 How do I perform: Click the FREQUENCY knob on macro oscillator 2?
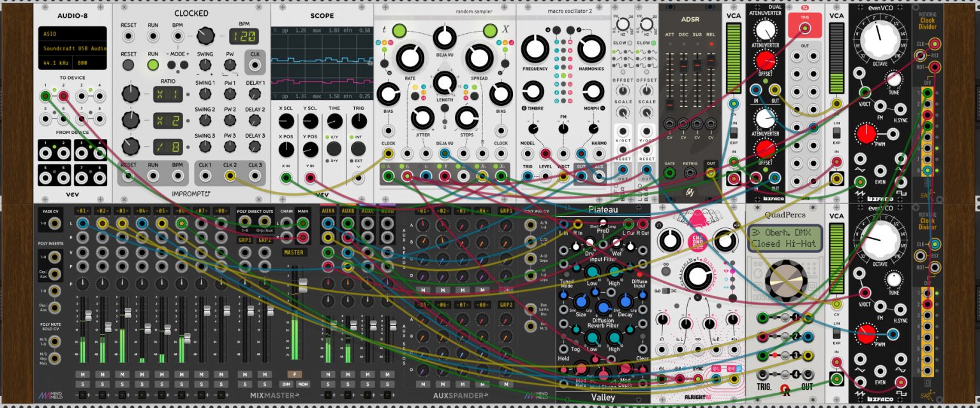(x=535, y=49)
